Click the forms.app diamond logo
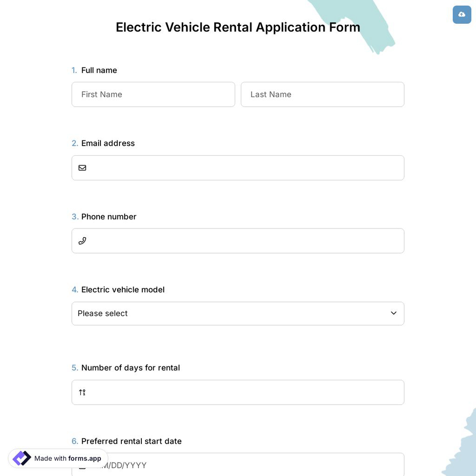The height and width of the screenshot is (476, 476). tap(21, 458)
